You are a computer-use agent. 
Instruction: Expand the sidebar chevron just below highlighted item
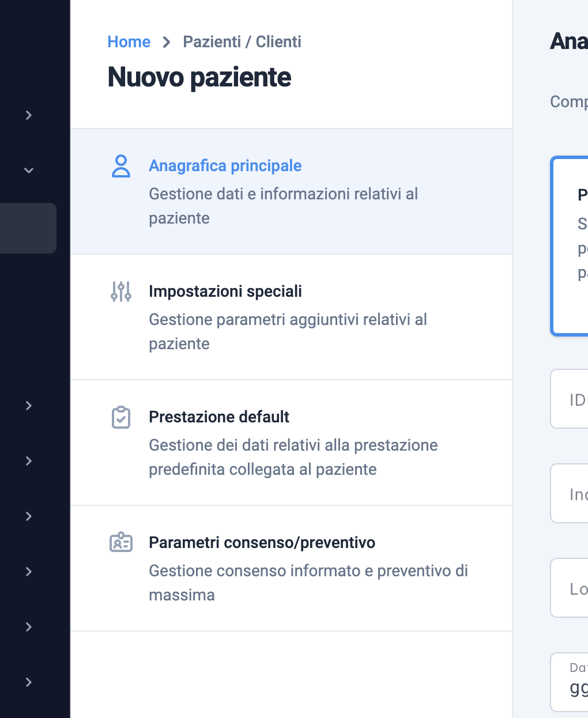pyautogui.click(x=29, y=406)
